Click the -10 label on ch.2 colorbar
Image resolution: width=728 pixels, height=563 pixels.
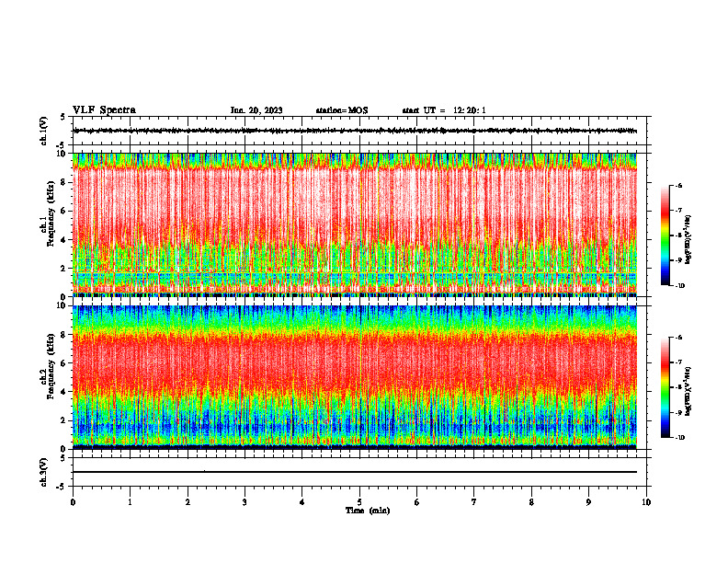pyautogui.click(x=679, y=438)
